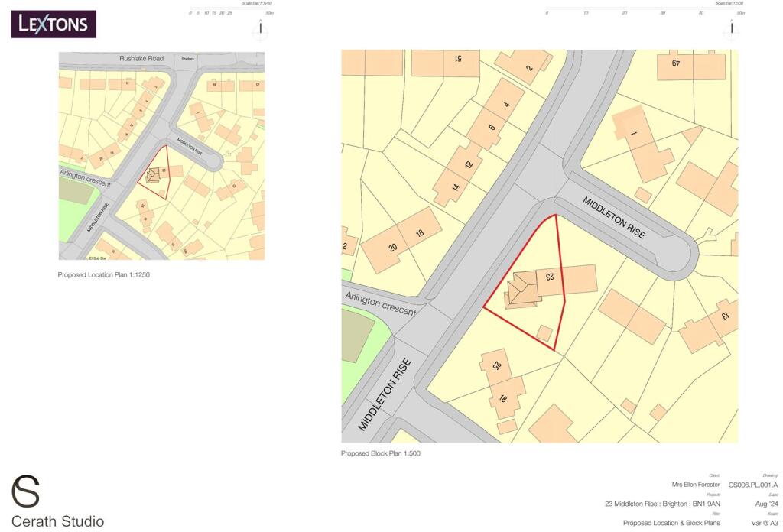Switch to the Proposed Location Plan 1:1250 view
The width and height of the screenshot is (783, 532).
103,275
